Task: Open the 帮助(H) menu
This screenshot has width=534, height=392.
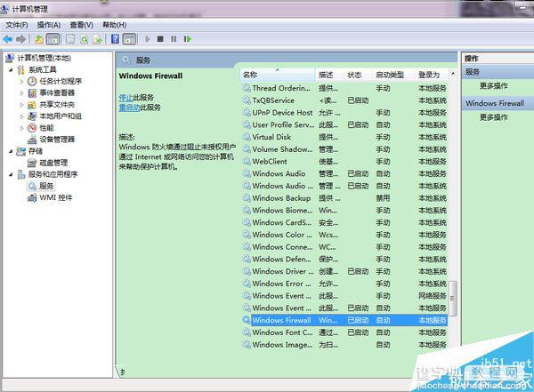Action: tap(115, 25)
